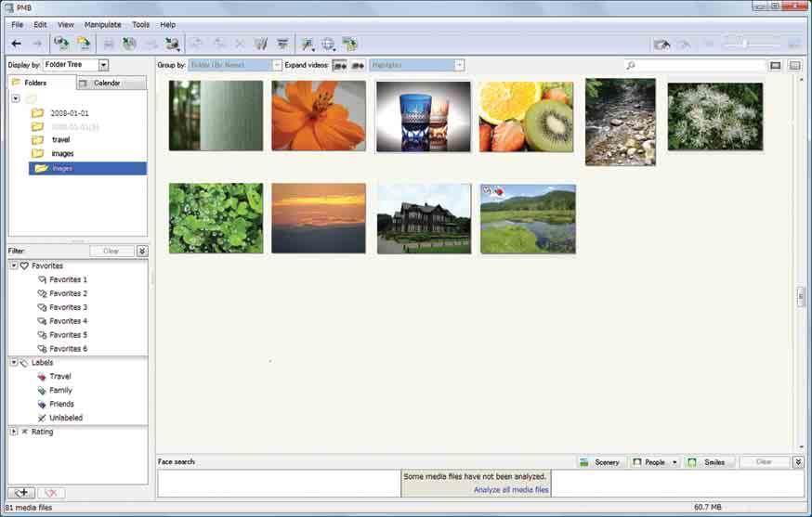The width and height of the screenshot is (812, 517).
Task: Click the import from folder toolbar icon
Action: pos(84,44)
